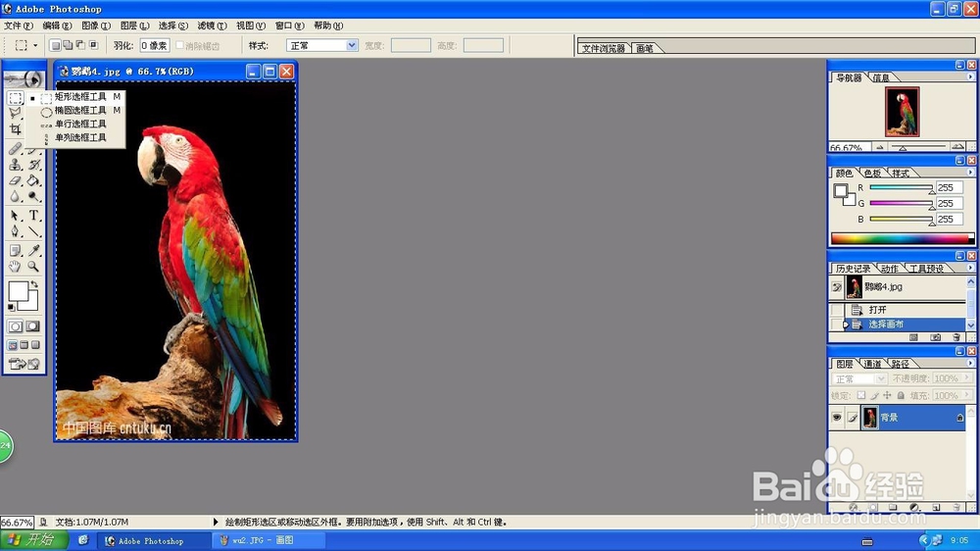The height and width of the screenshot is (551, 980).
Task: Select the Lasso tool in the toolbox
Action: pyautogui.click(x=15, y=113)
